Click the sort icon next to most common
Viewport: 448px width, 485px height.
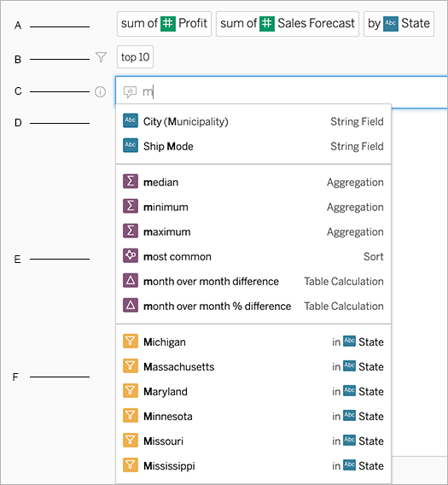(131, 256)
